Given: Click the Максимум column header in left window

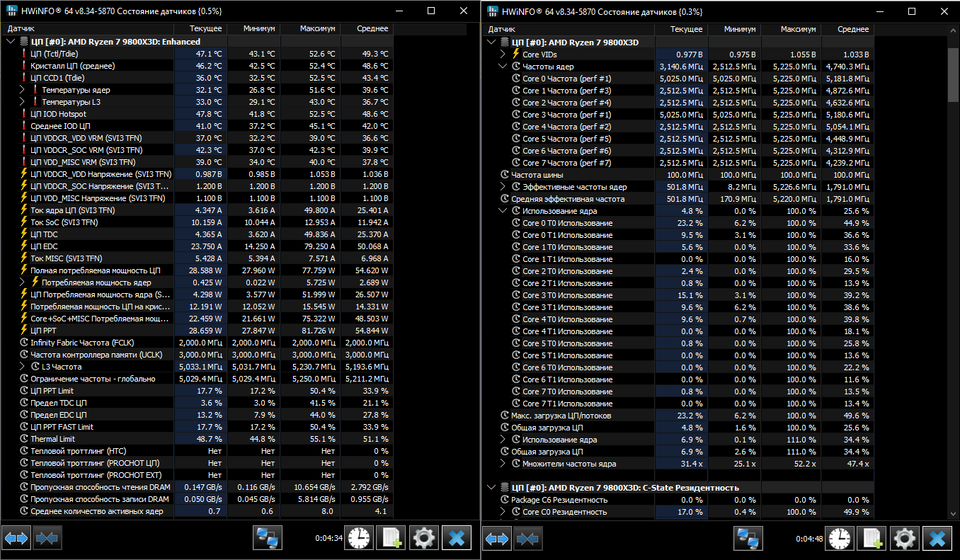Looking at the screenshot, I should 309,29.
